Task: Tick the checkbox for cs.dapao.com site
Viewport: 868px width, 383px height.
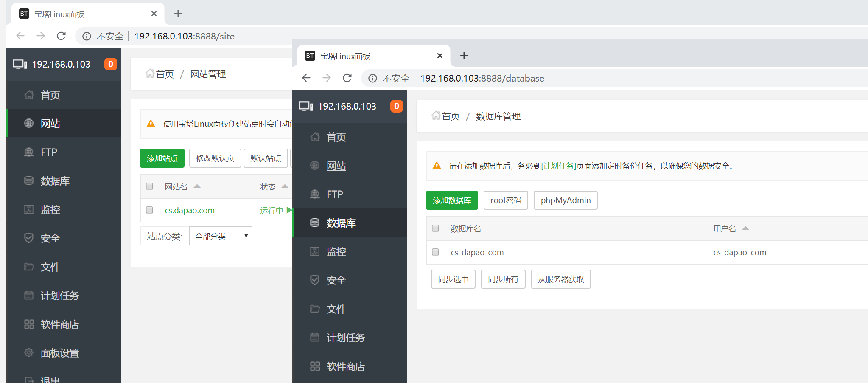Action: pos(149,210)
